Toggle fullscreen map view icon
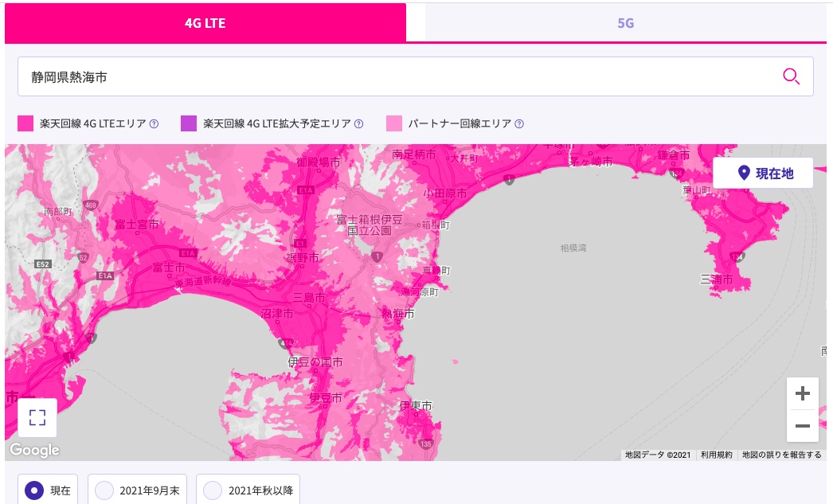Screen dimensions: 833x504 (37, 417)
